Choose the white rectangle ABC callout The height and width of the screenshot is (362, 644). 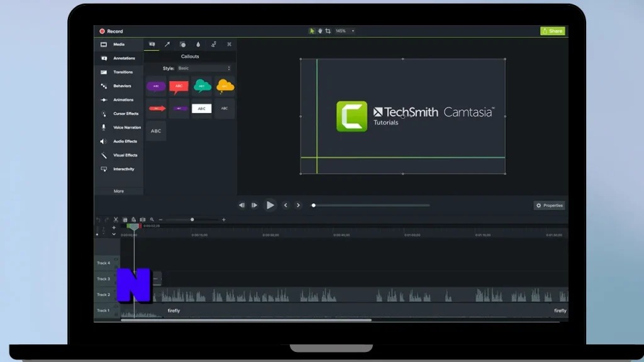[x=202, y=108]
